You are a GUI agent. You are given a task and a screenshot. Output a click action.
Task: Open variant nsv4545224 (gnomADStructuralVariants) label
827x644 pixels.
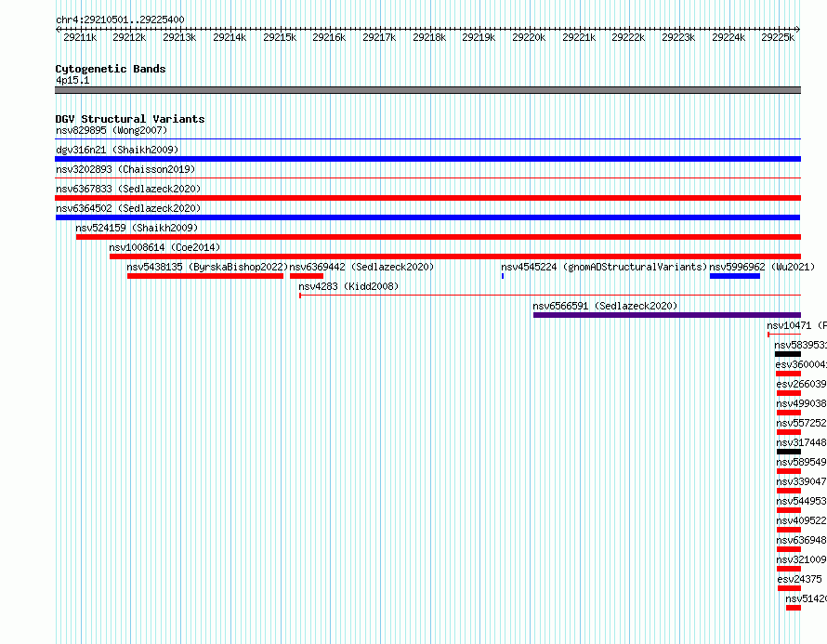(x=604, y=267)
